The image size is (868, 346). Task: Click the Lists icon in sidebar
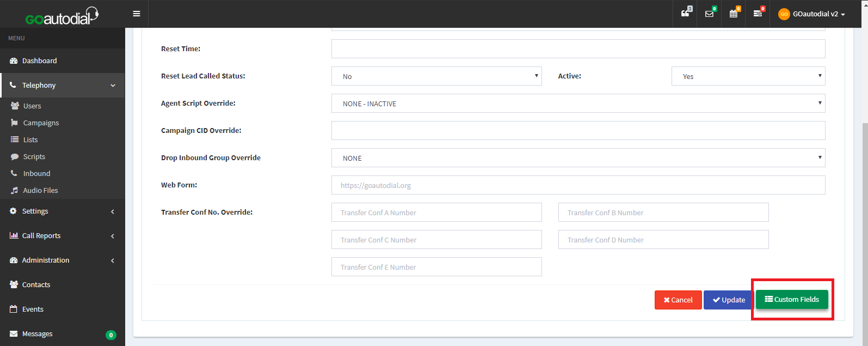[15, 139]
